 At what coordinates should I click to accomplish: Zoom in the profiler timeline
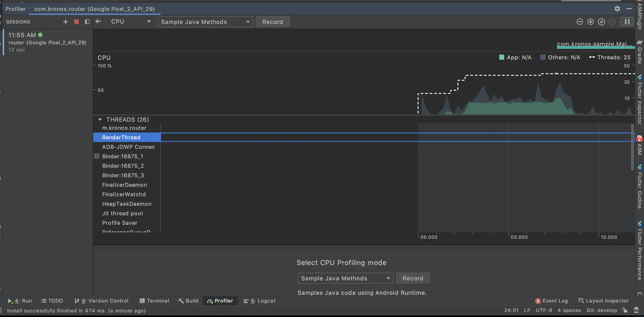(x=590, y=22)
